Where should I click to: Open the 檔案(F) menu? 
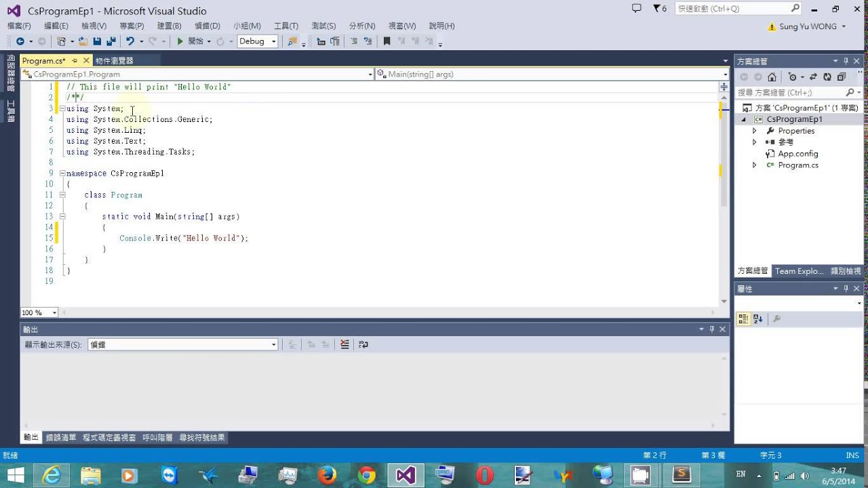click(x=19, y=26)
